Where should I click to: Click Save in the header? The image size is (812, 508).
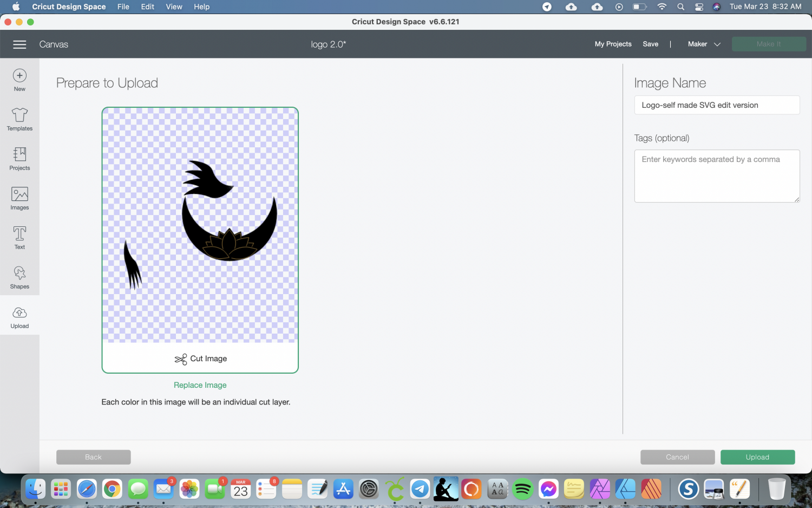click(x=650, y=44)
